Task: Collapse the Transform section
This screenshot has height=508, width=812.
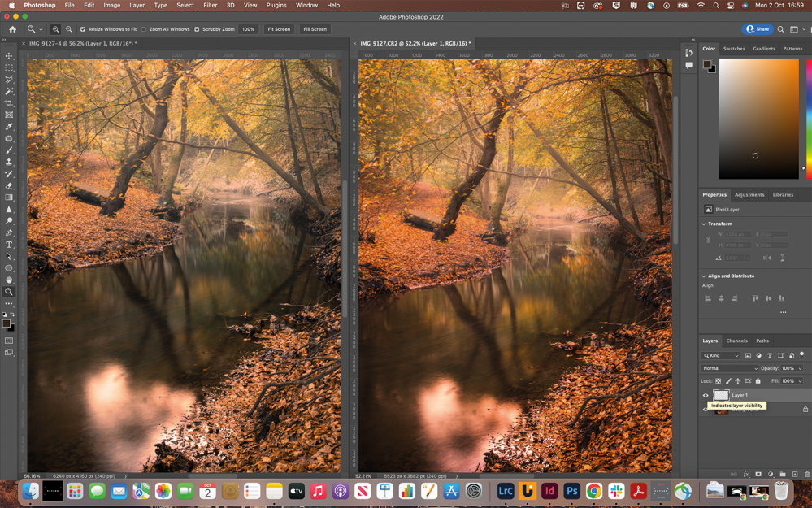Action: click(x=704, y=224)
